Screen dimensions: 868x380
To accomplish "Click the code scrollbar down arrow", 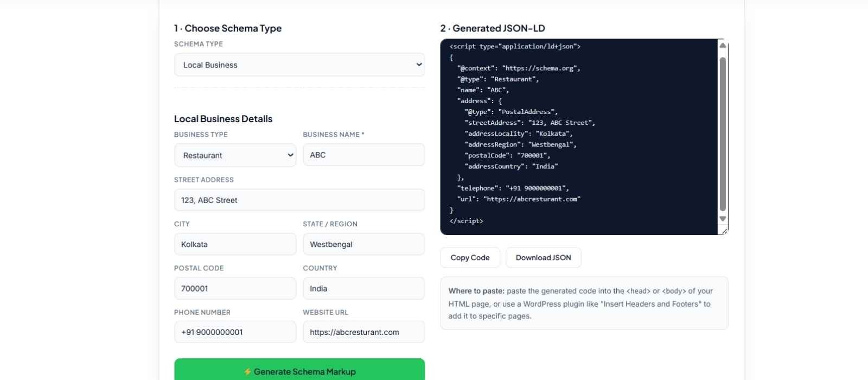I will point(723,219).
